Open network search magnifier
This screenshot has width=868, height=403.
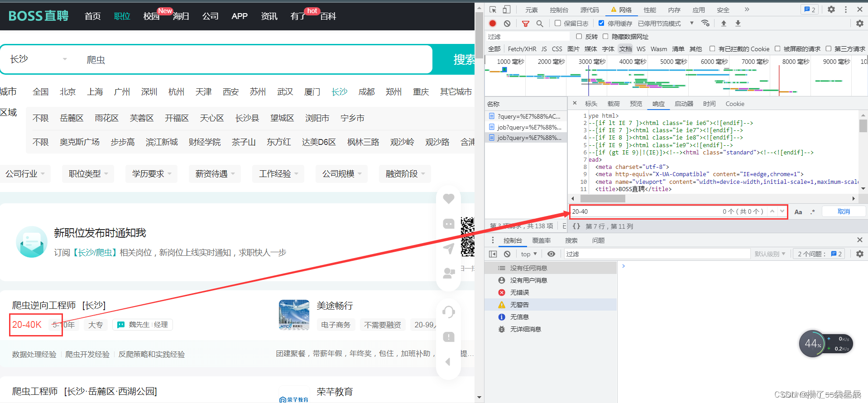click(540, 24)
